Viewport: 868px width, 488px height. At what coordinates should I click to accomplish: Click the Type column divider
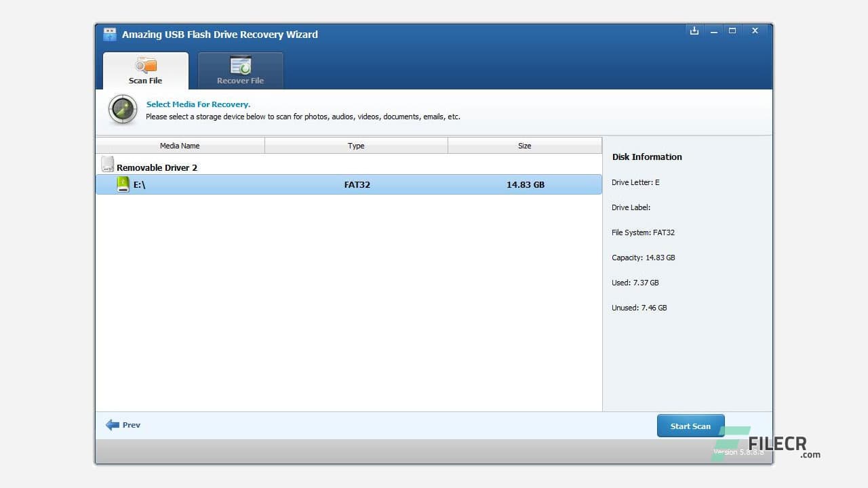click(x=449, y=145)
